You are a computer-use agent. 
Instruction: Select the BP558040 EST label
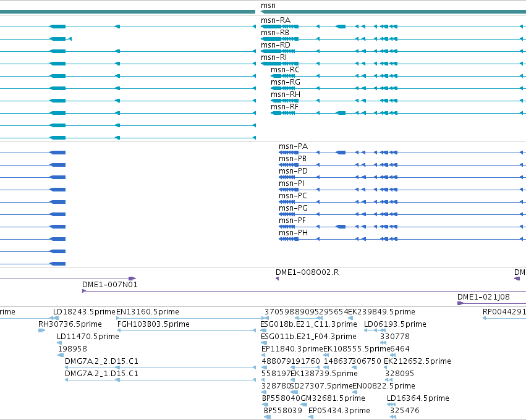[x=281, y=398]
